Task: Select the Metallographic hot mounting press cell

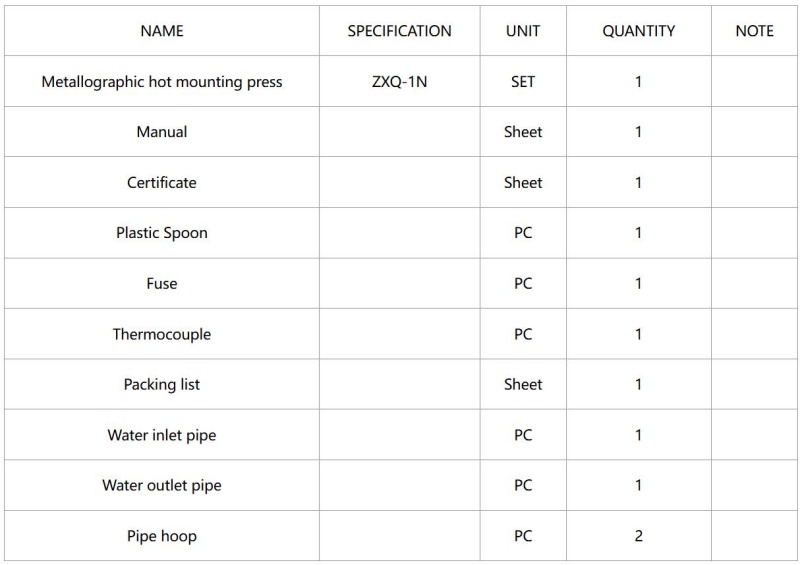Action: 162,82
